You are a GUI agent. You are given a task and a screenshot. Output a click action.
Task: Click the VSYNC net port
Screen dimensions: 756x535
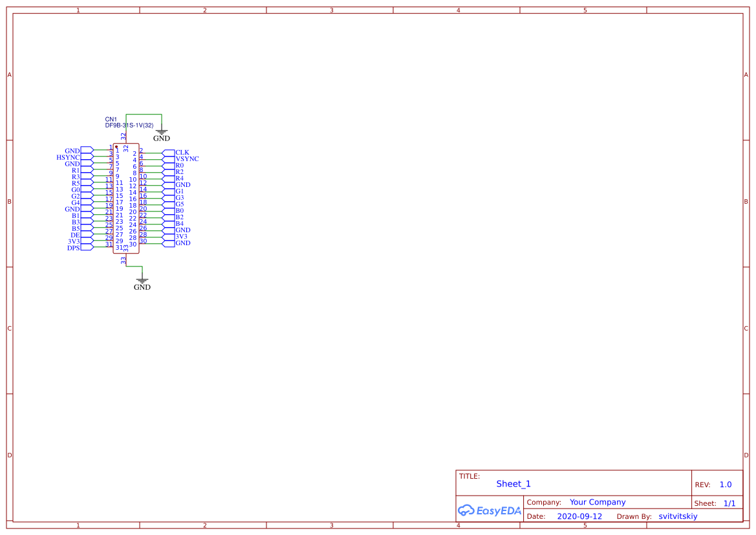(x=180, y=158)
